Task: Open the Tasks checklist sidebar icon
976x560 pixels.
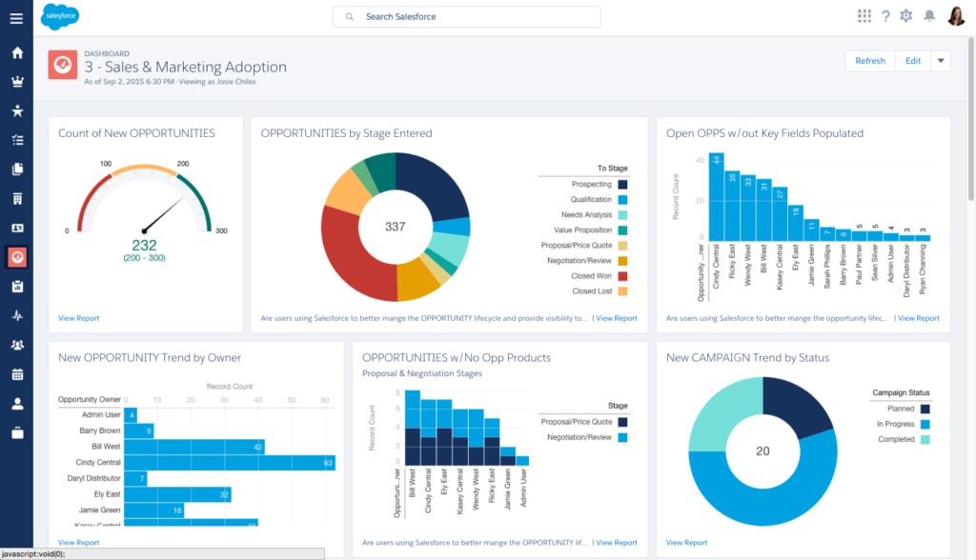Action: point(16,140)
